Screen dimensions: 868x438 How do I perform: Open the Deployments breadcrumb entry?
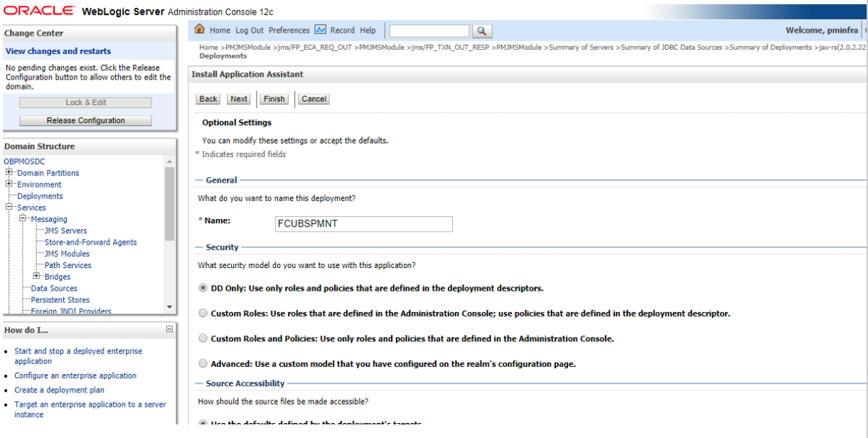pos(222,55)
